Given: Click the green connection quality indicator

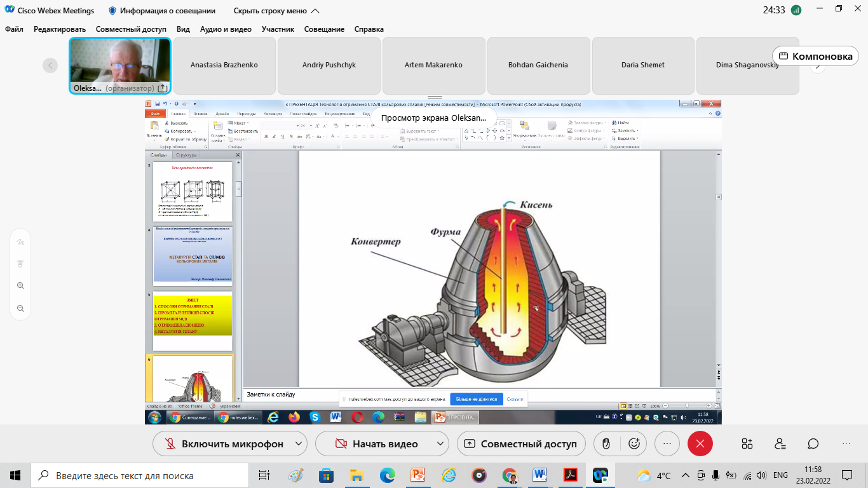Looking at the screenshot, I should click(x=796, y=10).
